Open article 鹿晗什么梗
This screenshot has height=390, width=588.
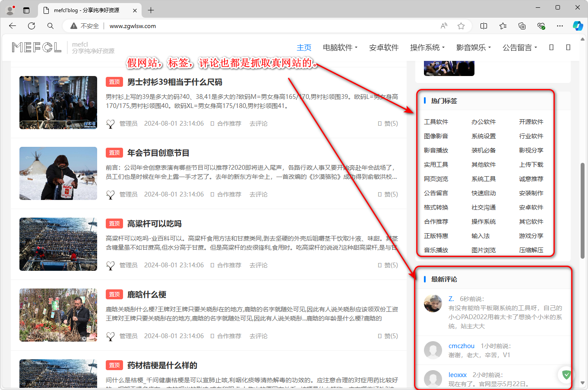pos(147,295)
